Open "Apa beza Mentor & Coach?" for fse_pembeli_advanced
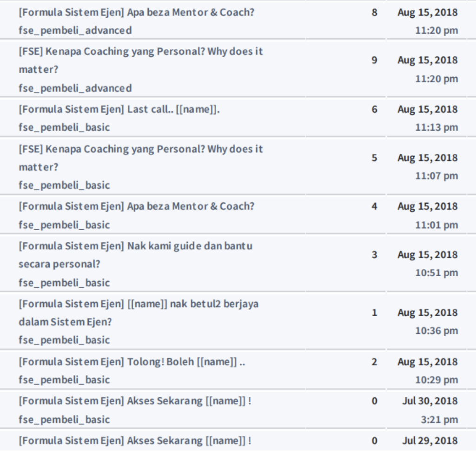 (136, 13)
